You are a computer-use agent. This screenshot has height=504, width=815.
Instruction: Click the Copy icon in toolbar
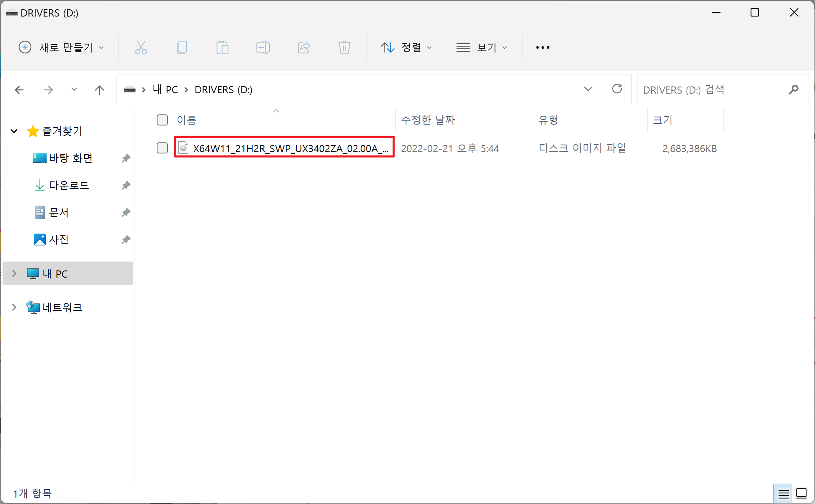(x=182, y=47)
